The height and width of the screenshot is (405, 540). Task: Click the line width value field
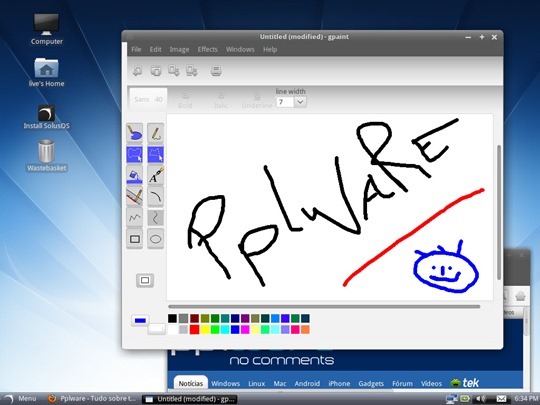click(285, 102)
